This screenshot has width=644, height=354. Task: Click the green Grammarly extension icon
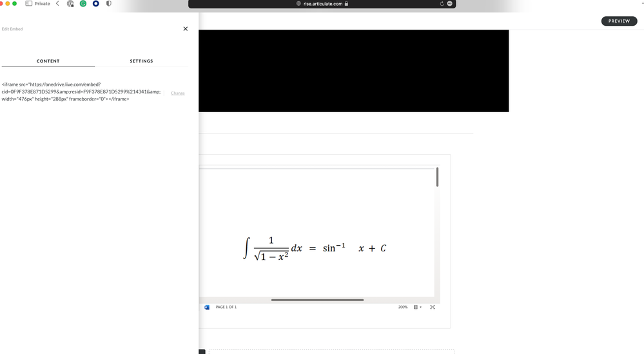[83, 3]
